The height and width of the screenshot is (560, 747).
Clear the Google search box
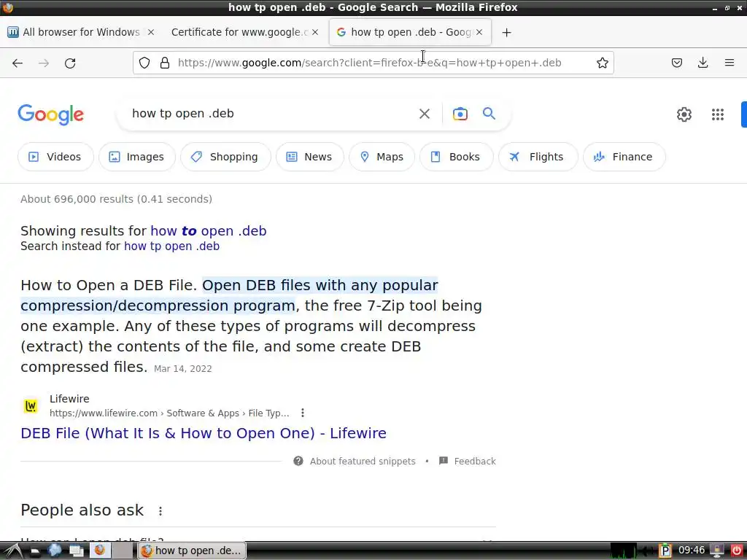point(425,114)
